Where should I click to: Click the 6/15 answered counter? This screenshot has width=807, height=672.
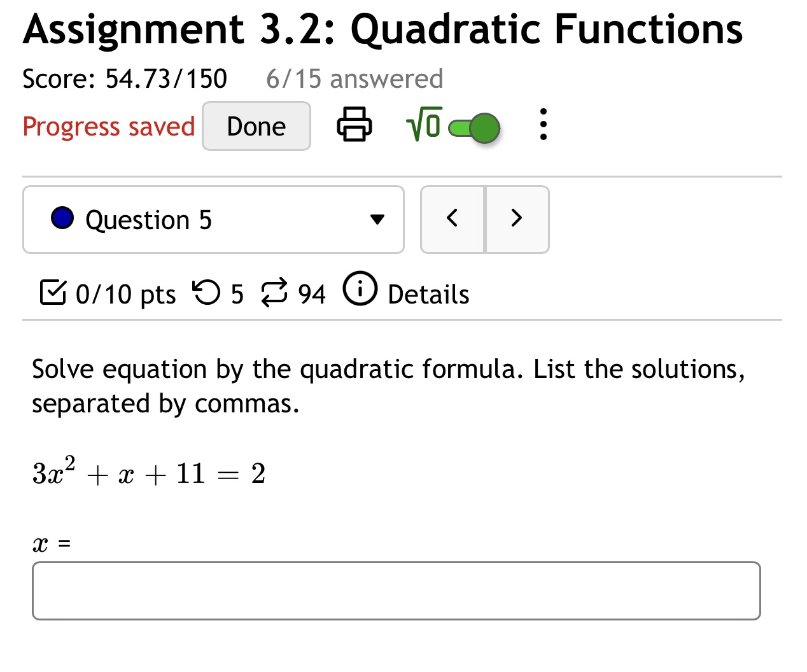point(353,78)
